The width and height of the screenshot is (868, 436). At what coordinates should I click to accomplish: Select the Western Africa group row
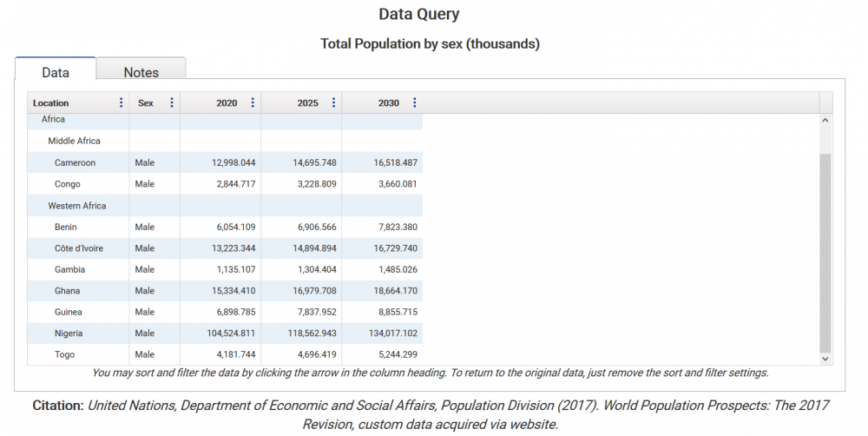(225, 206)
